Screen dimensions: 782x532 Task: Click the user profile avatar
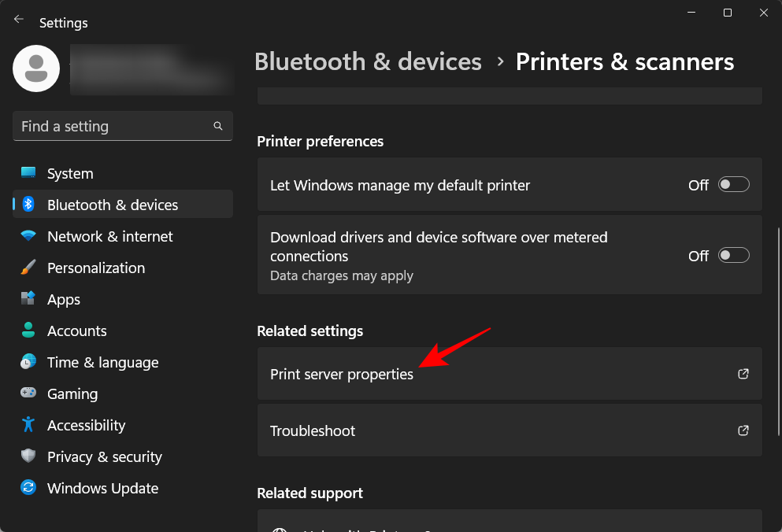coord(36,68)
